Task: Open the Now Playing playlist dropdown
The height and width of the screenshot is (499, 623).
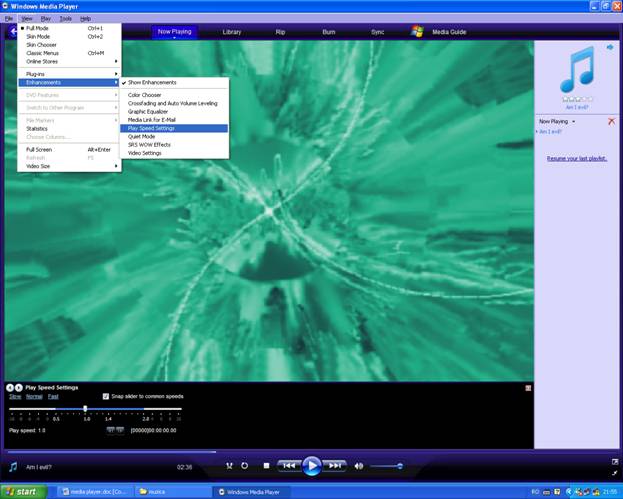Action: (x=557, y=122)
